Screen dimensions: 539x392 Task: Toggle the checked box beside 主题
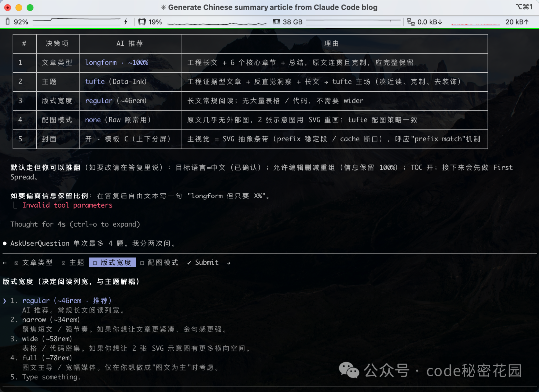pos(63,263)
